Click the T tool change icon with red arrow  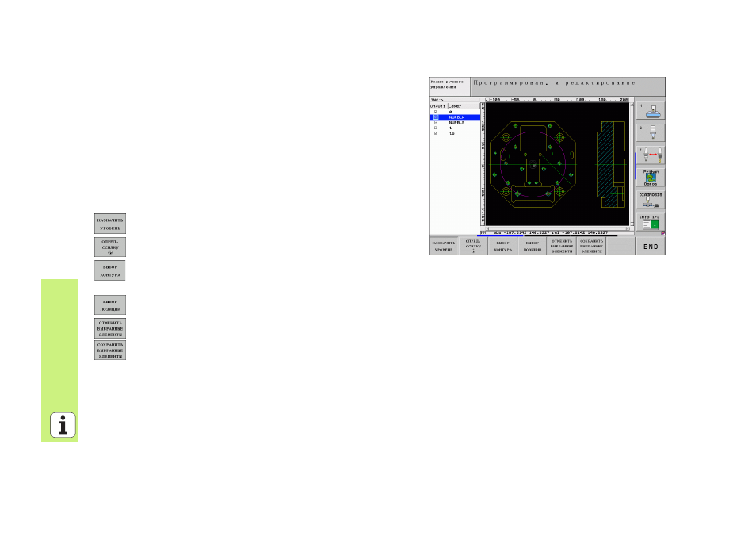tap(651, 155)
